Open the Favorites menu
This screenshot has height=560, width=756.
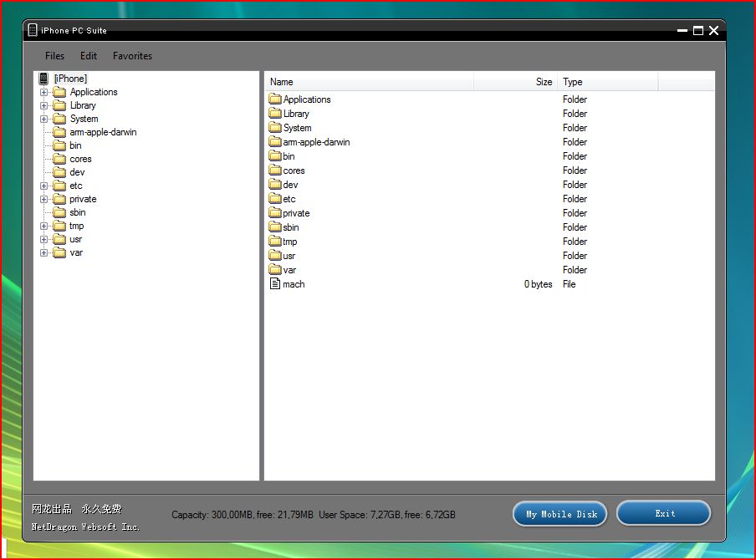click(x=133, y=56)
